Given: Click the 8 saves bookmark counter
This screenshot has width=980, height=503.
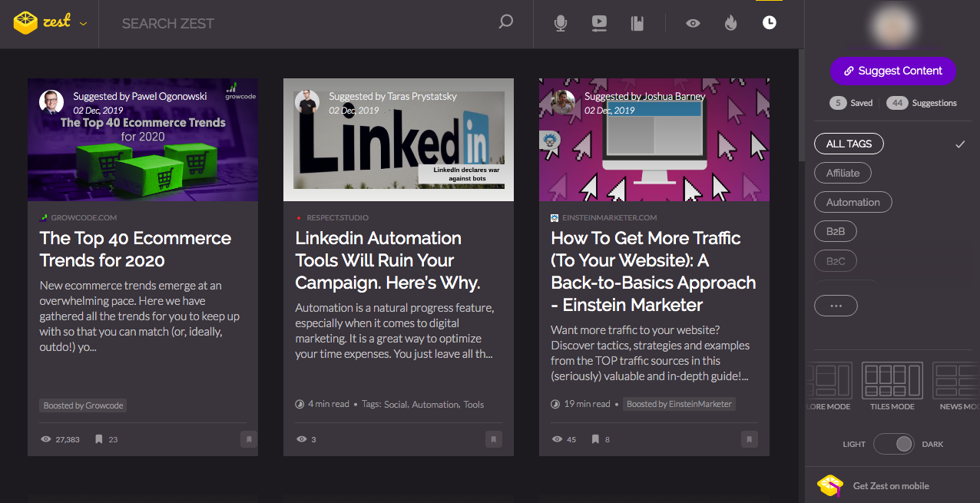Looking at the screenshot, I should tap(600, 439).
